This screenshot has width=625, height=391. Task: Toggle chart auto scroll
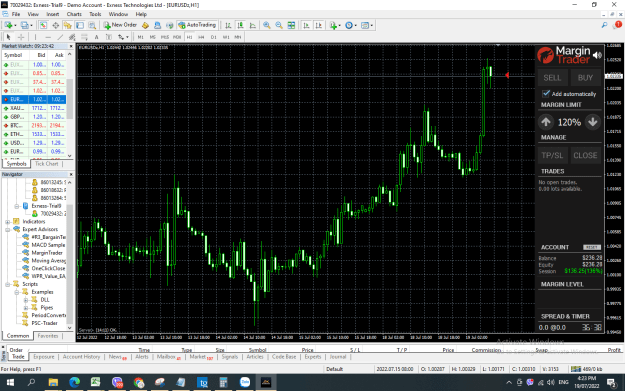pyautogui.click(x=306, y=25)
